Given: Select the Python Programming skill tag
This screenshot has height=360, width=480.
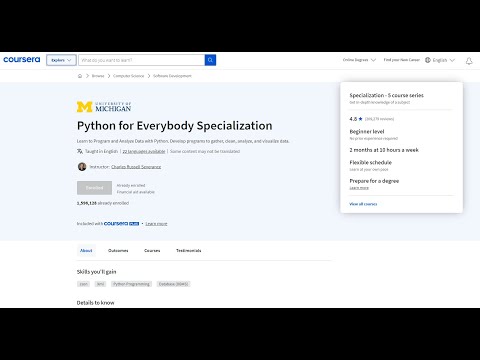Looking at the screenshot, I should click(131, 284).
